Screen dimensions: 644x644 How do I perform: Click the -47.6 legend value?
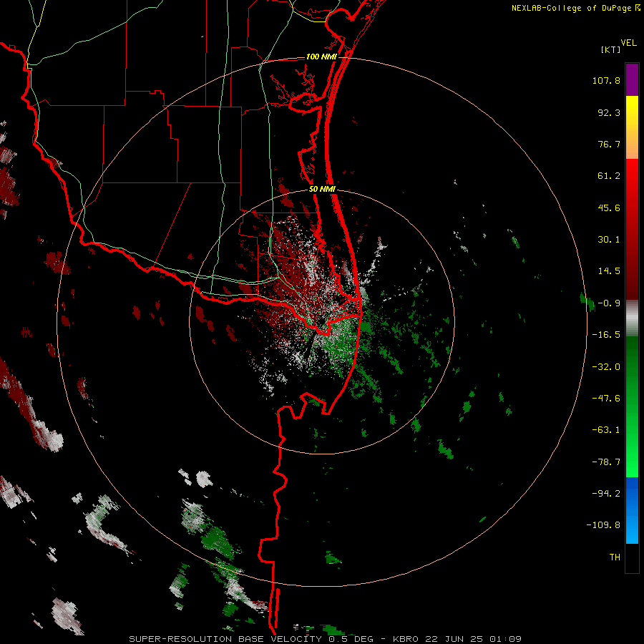pos(606,399)
